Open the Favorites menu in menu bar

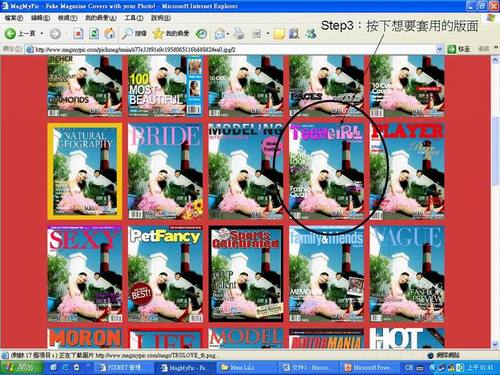(101, 18)
